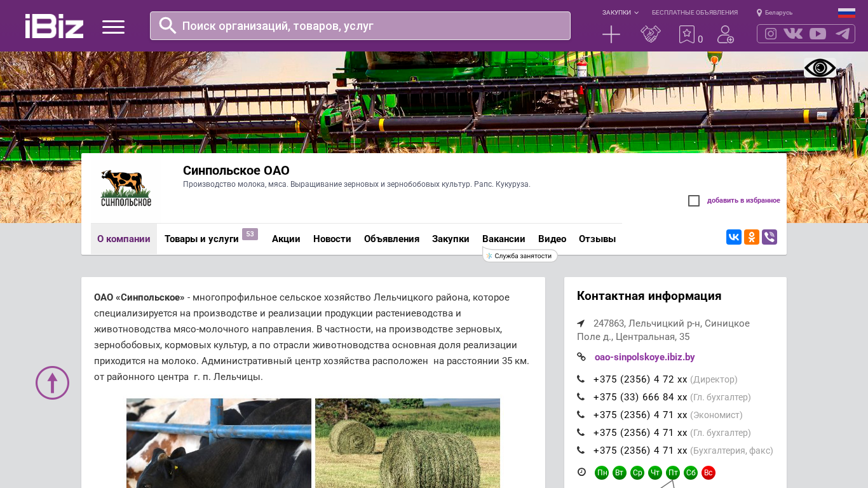Click the Пн weekday circle
The width and height of the screenshot is (868, 488).
(602, 473)
